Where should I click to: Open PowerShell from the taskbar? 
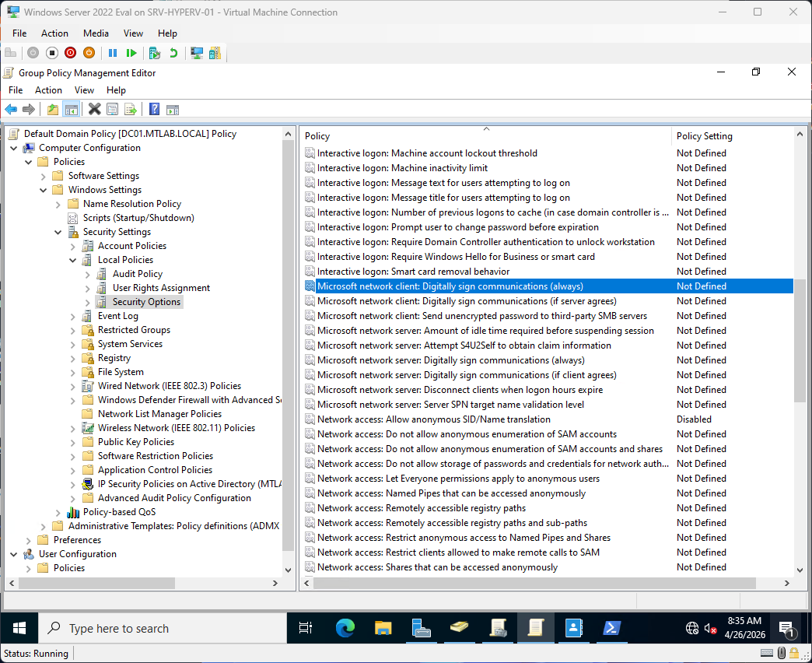pyautogui.click(x=611, y=628)
